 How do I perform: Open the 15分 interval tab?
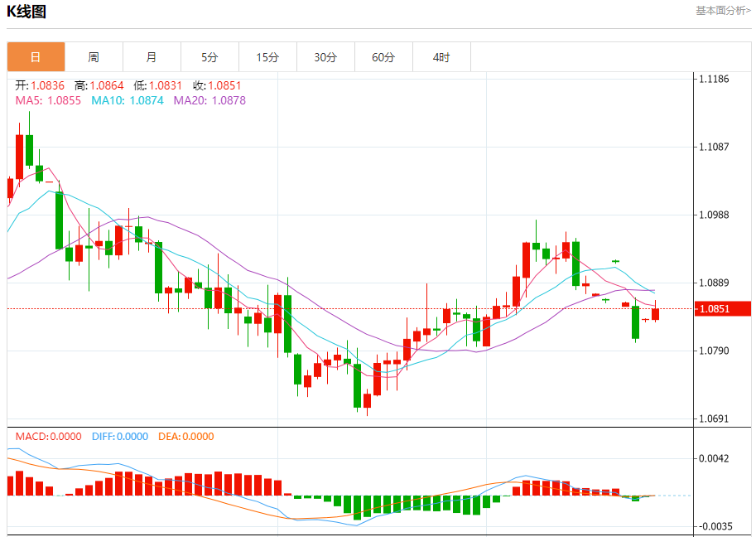pyautogui.click(x=267, y=57)
